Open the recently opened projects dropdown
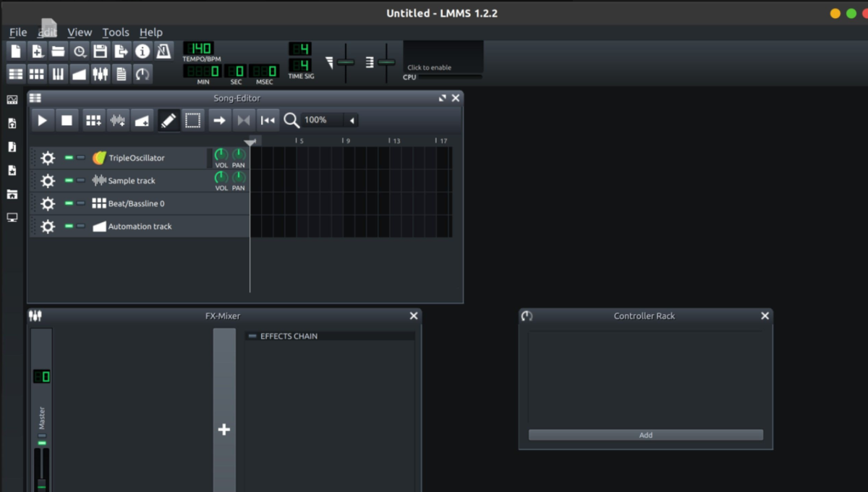 point(80,51)
